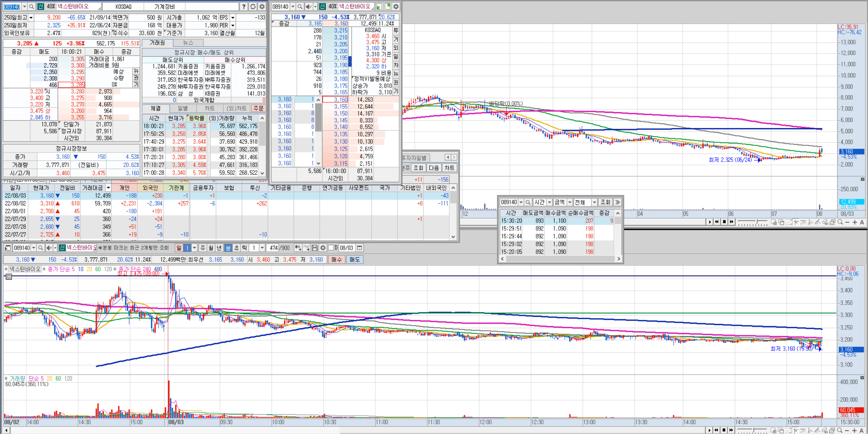The image size is (868, 434).
Task: Click 조회 button in small trade window
Action: 605,202
